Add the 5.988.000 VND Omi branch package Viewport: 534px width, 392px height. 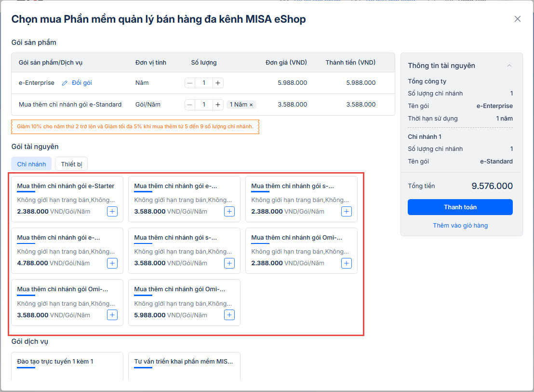(229, 315)
